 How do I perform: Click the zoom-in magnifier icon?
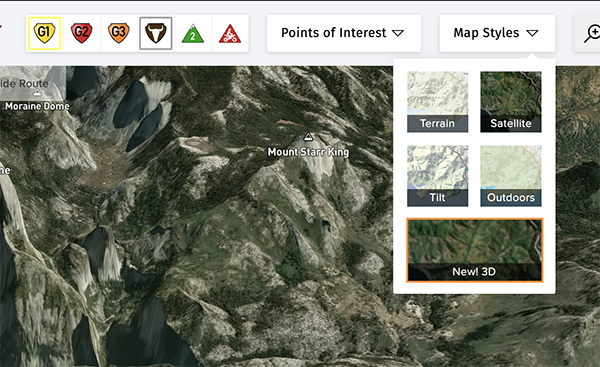[592, 34]
